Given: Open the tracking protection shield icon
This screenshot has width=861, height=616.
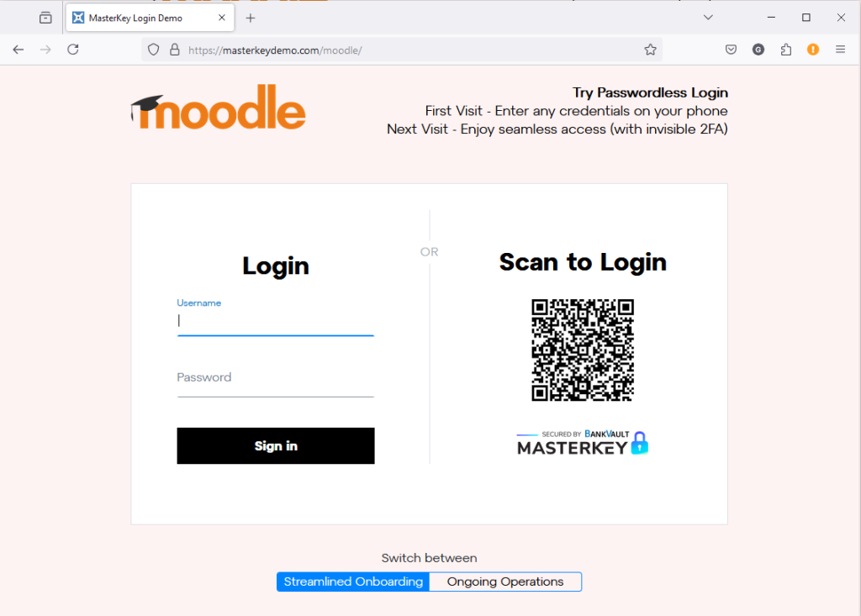Looking at the screenshot, I should click(x=154, y=50).
